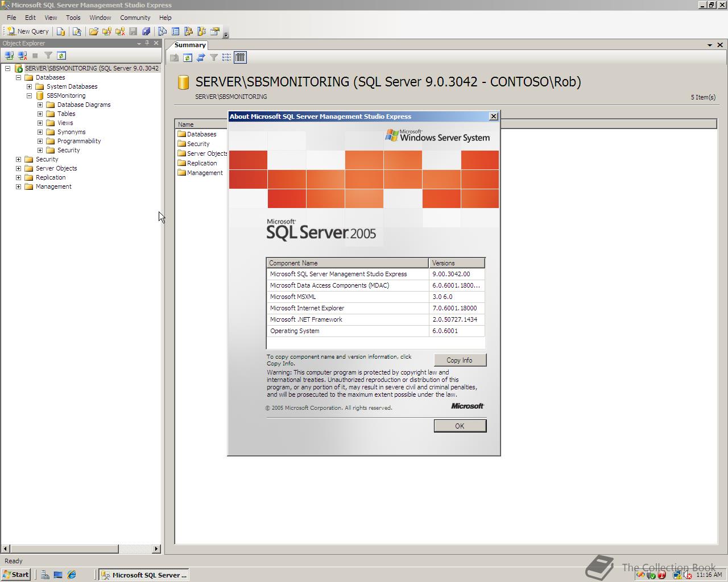Open the Toolbar Options dropdown arrow
This screenshot has width=728, height=582.
click(x=226, y=34)
